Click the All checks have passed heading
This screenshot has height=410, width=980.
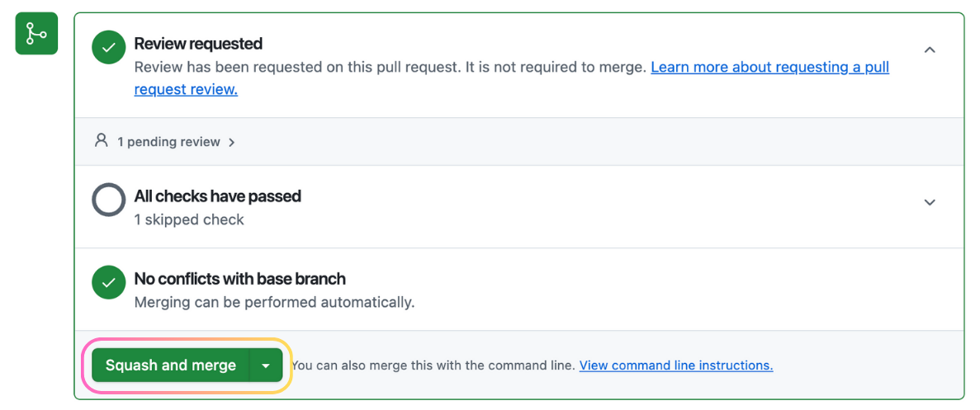[x=217, y=196]
